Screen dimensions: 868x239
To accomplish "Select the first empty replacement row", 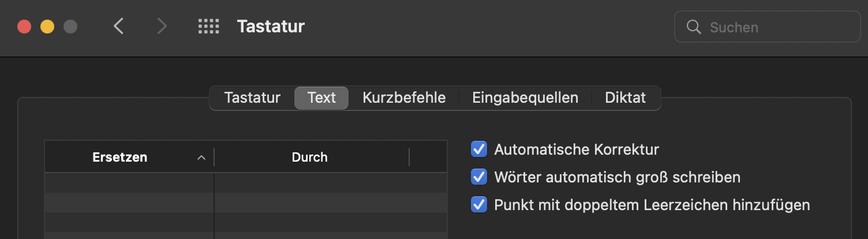I will point(129,182).
